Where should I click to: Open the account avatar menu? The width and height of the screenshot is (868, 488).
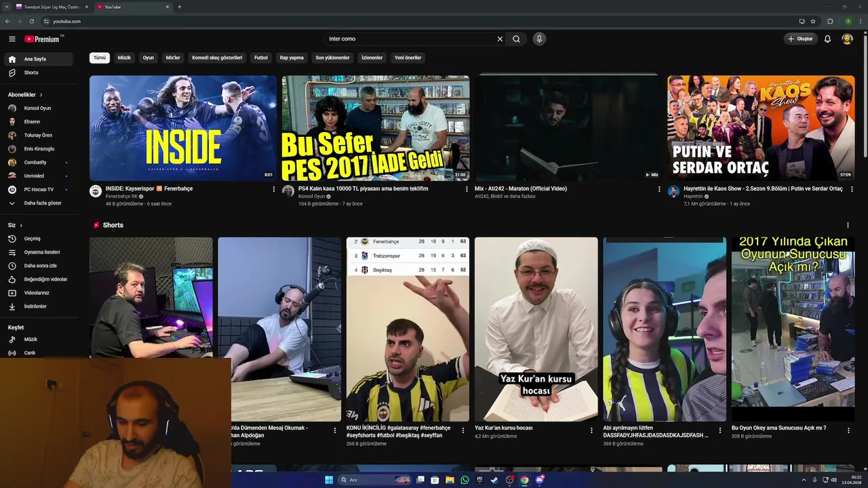click(847, 39)
